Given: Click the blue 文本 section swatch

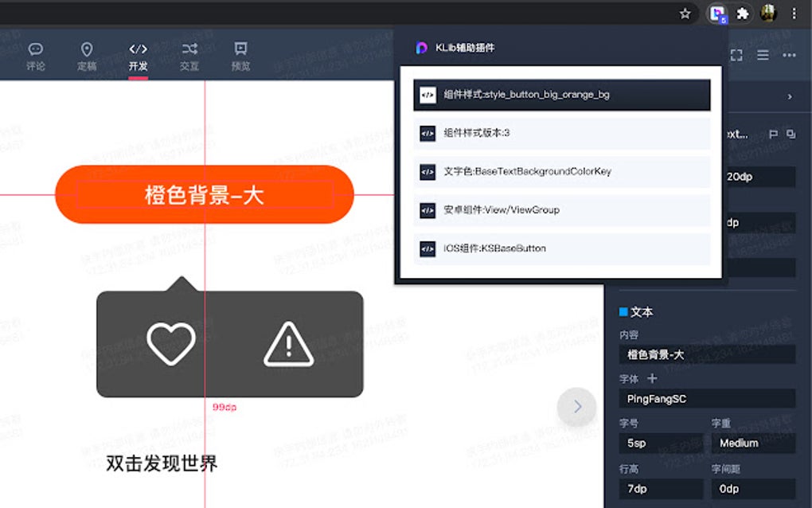Looking at the screenshot, I should tap(623, 312).
